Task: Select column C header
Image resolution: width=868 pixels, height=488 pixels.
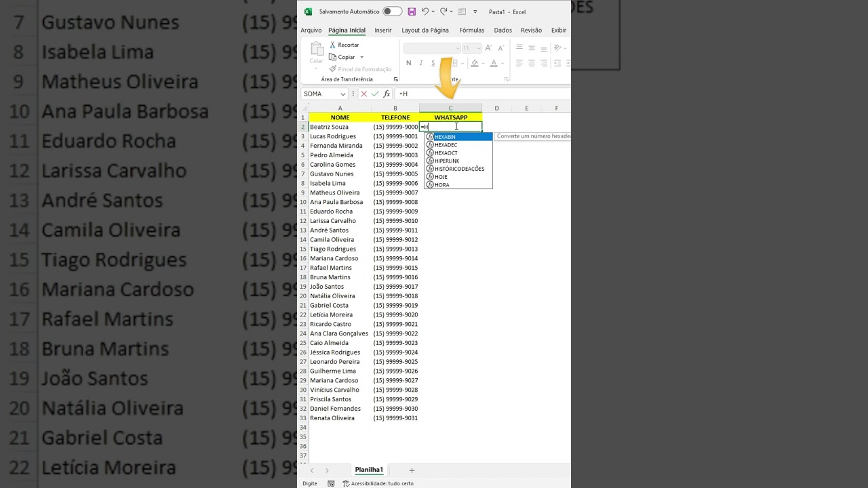Action: click(450, 108)
